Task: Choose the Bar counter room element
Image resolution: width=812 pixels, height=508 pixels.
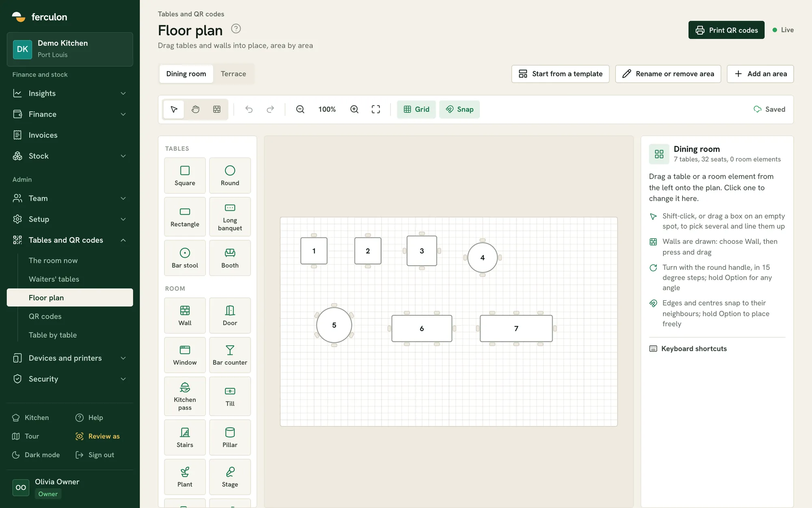Action: pyautogui.click(x=230, y=355)
